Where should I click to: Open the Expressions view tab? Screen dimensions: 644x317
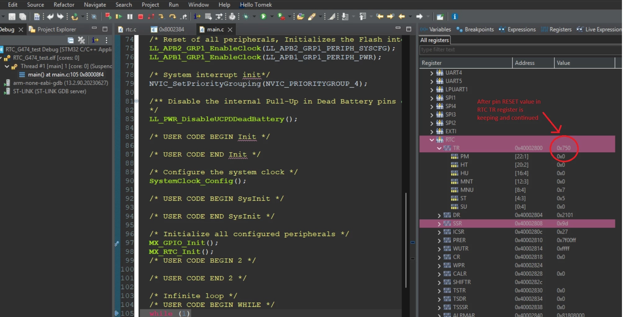pos(517,29)
